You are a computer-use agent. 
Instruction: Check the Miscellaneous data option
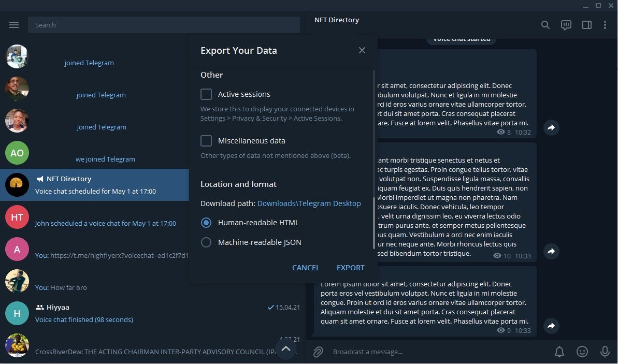[x=206, y=140]
